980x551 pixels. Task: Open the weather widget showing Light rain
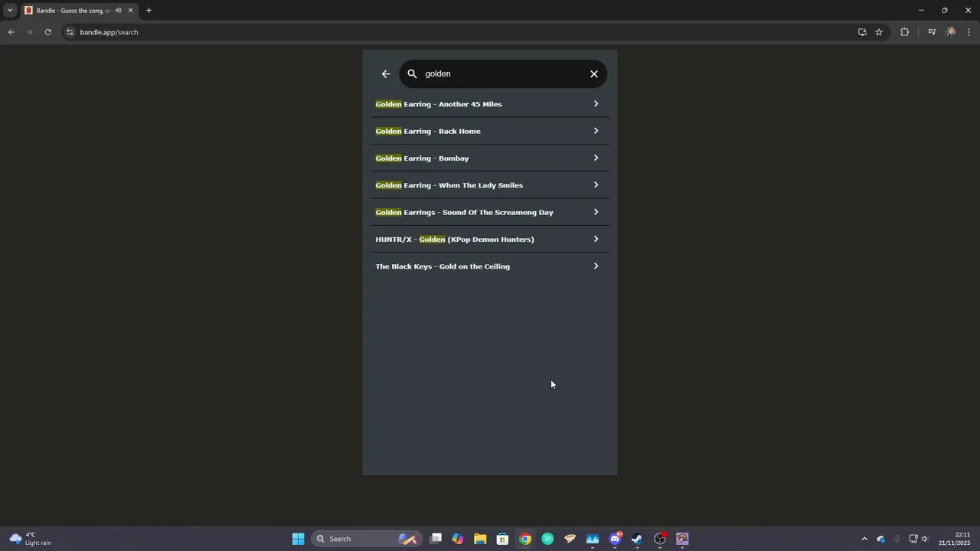coord(31,539)
